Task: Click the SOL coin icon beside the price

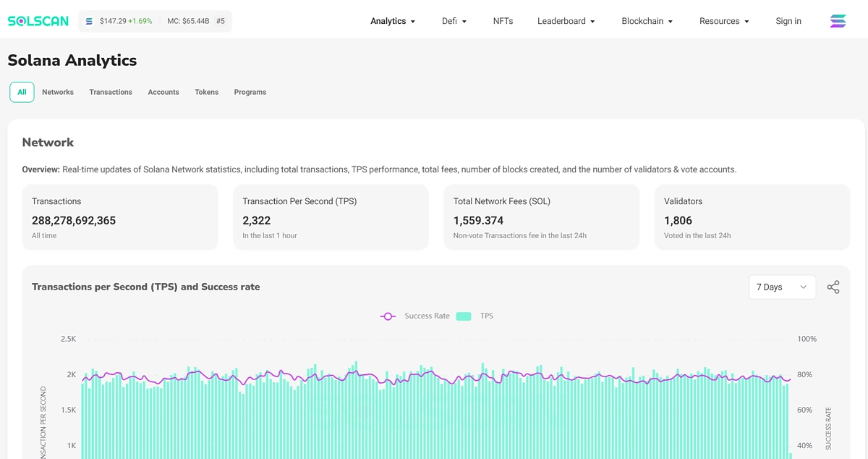Action: click(x=89, y=22)
